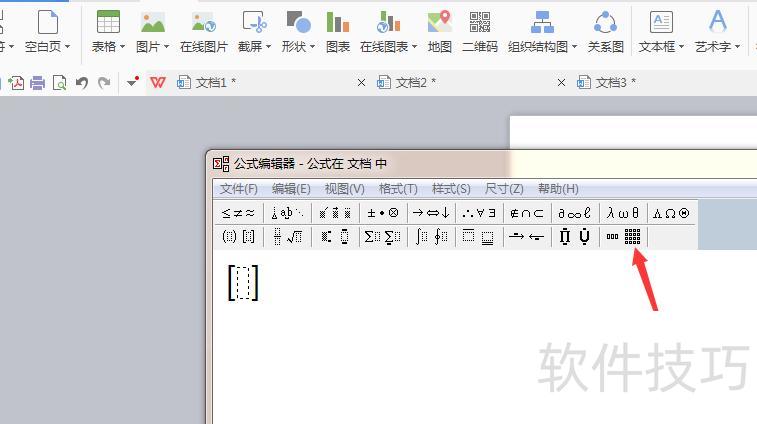Switch to the 文档3 tab

(x=666, y=83)
